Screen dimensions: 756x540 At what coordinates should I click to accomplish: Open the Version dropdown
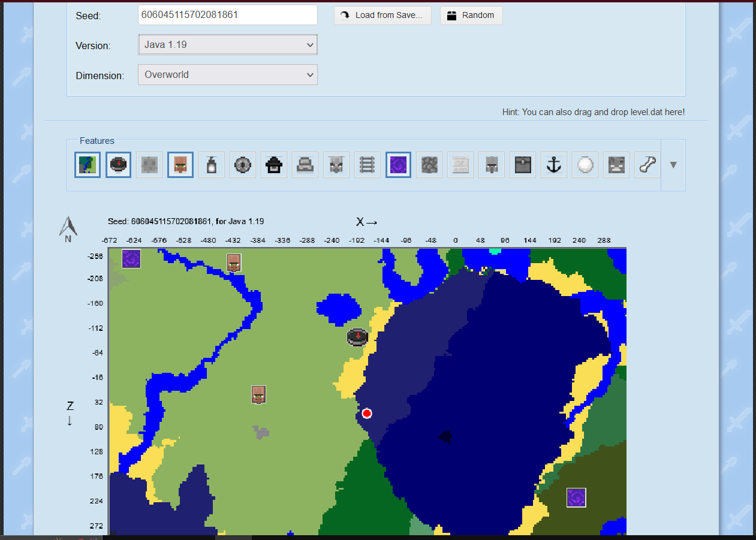[227, 45]
